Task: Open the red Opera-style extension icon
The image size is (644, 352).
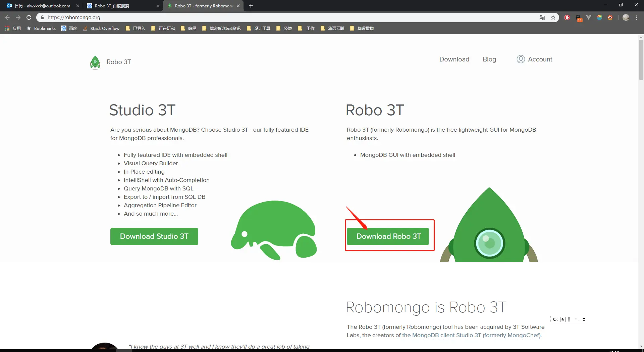Action: click(567, 17)
